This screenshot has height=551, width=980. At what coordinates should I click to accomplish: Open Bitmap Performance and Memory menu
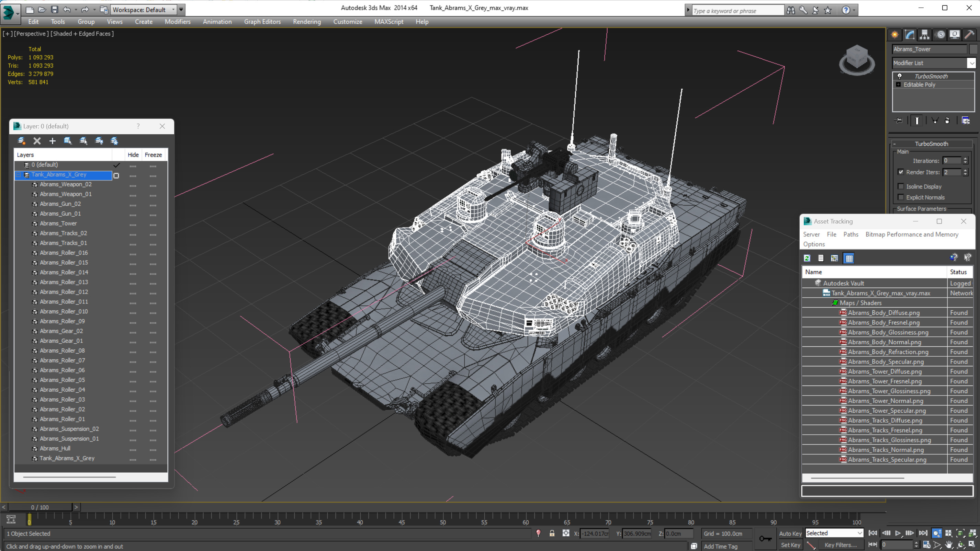(912, 234)
